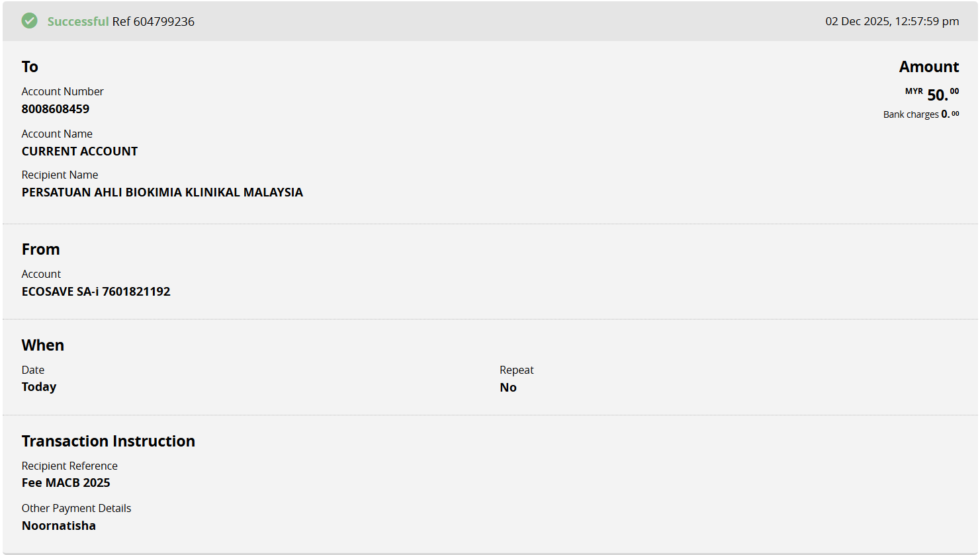Click the From section heading
The image size is (980, 555).
click(x=41, y=249)
